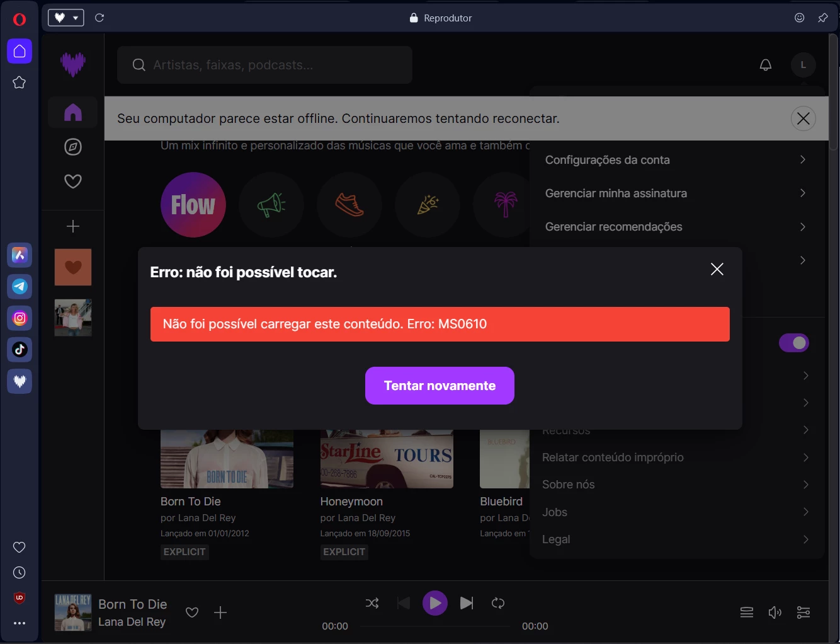Click Tentar novamente button
The height and width of the screenshot is (644, 840).
(440, 386)
